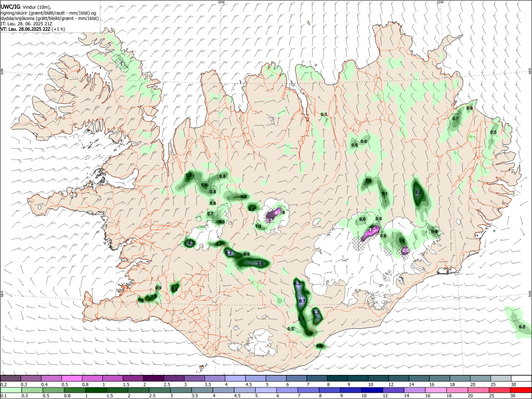The width and height of the screenshot is (532, 399).
Task: Click the legend line mentioning slydda/snjókoma
Action: pos(49,18)
